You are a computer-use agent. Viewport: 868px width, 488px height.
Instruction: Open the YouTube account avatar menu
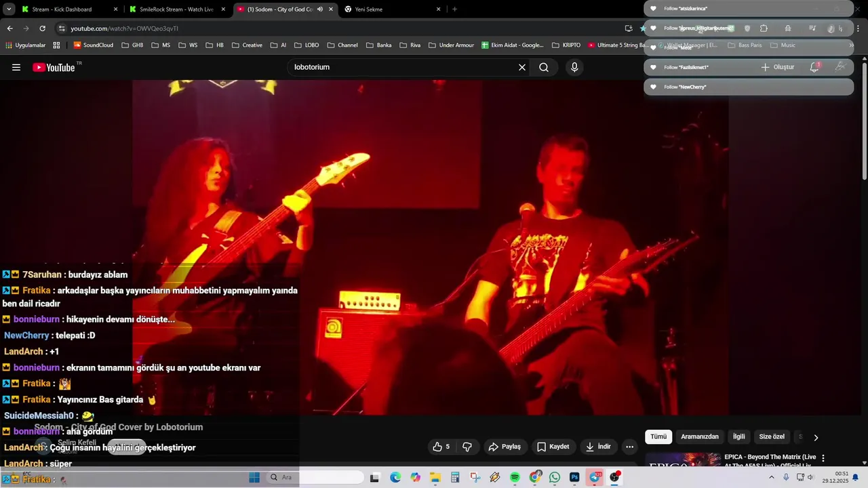(840, 67)
